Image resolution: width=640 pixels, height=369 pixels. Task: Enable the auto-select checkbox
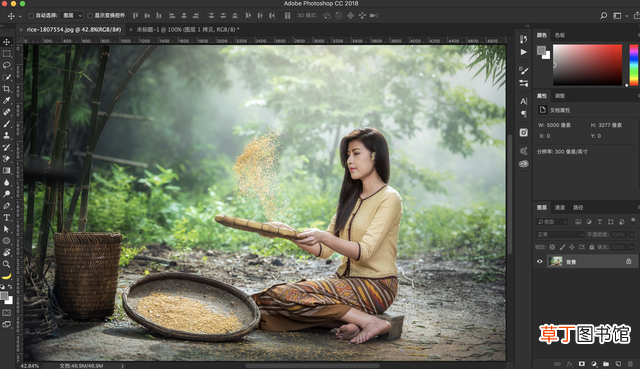point(31,16)
